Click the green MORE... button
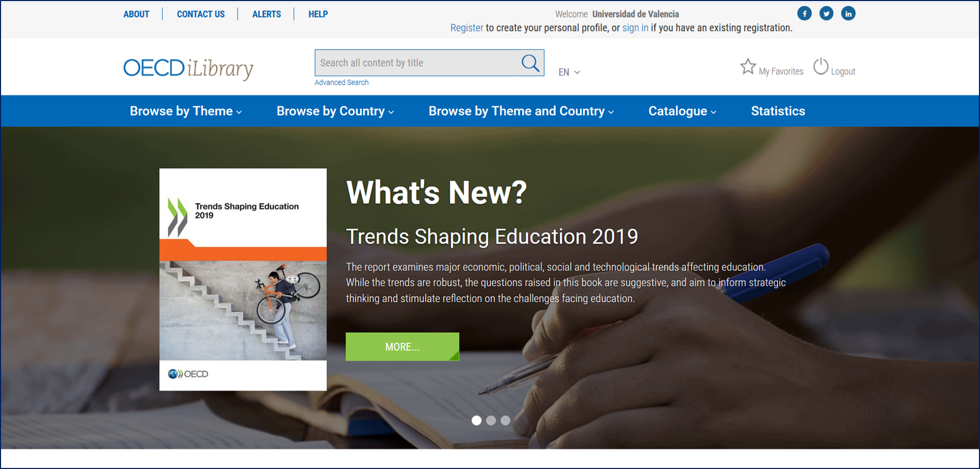The image size is (980, 469). point(402,346)
